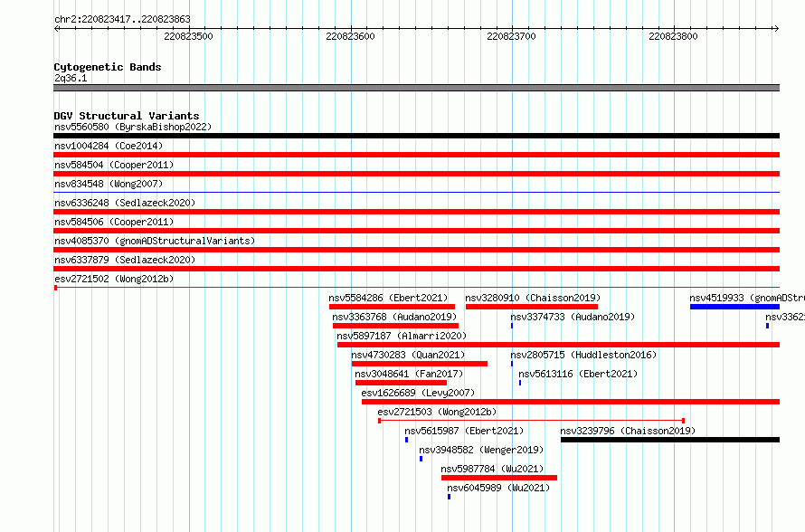Click the red bar under nsv3280910
805x532 pixels.
(531, 307)
